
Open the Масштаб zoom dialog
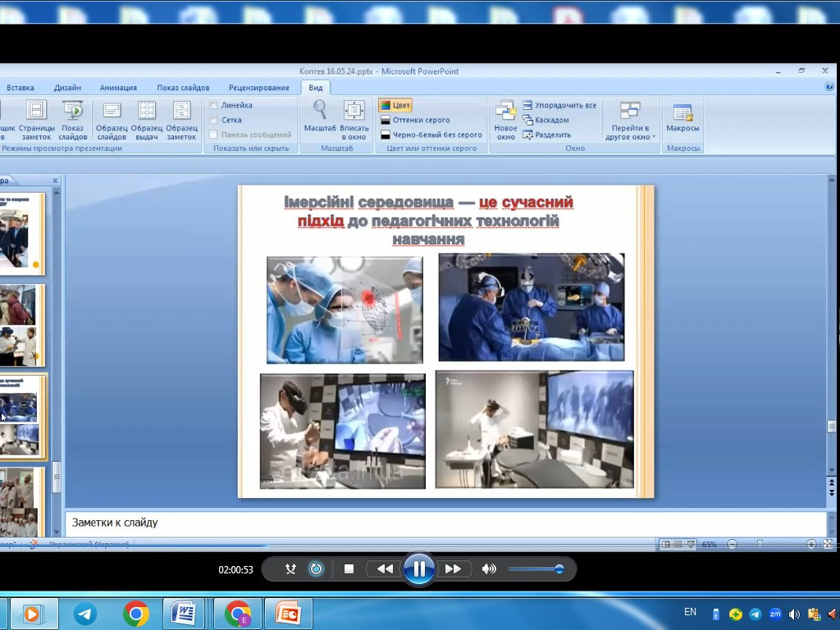320,116
